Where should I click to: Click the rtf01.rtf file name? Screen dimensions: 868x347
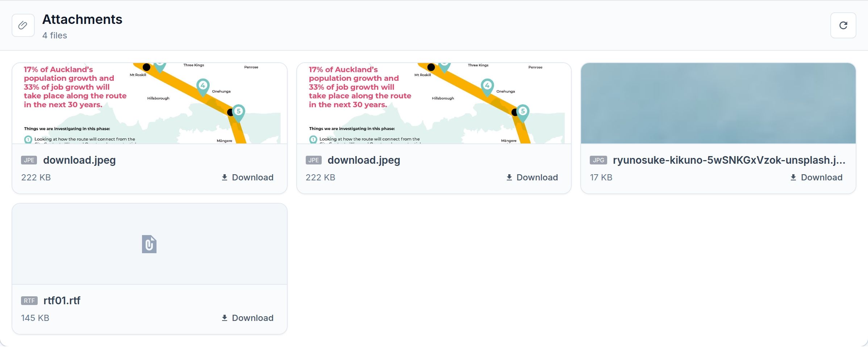(x=62, y=301)
